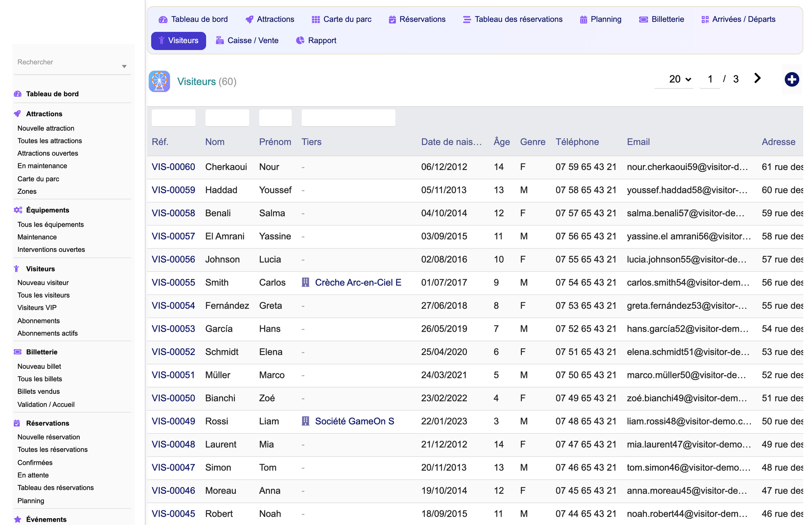
Task: Click the Prénom filter input field
Action: [275, 118]
